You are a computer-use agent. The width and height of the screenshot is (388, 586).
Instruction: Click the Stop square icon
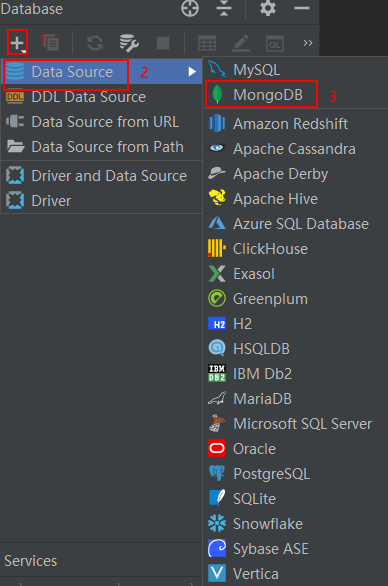(x=163, y=43)
